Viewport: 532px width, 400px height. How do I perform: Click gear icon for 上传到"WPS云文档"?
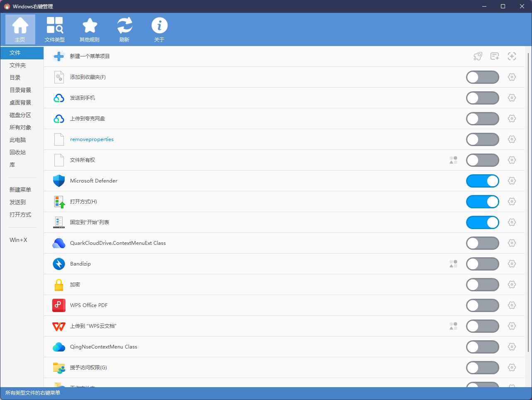point(512,326)
